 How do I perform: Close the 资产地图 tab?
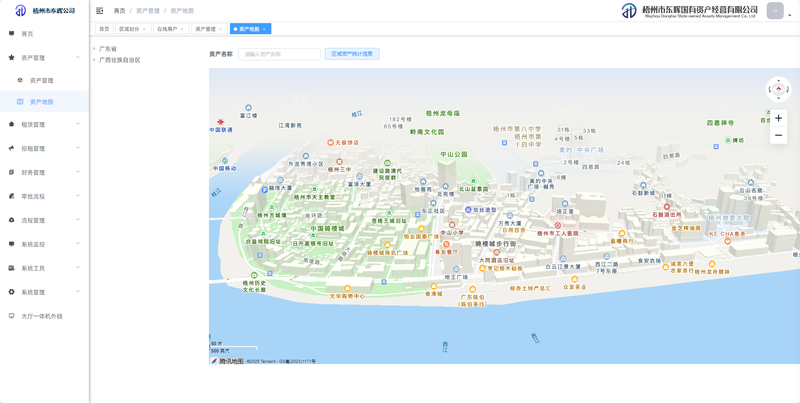(264, 29)
